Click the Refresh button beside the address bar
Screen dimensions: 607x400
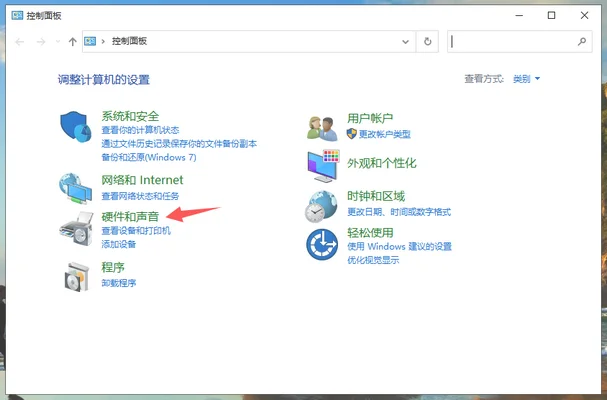[x=428, y=41]
